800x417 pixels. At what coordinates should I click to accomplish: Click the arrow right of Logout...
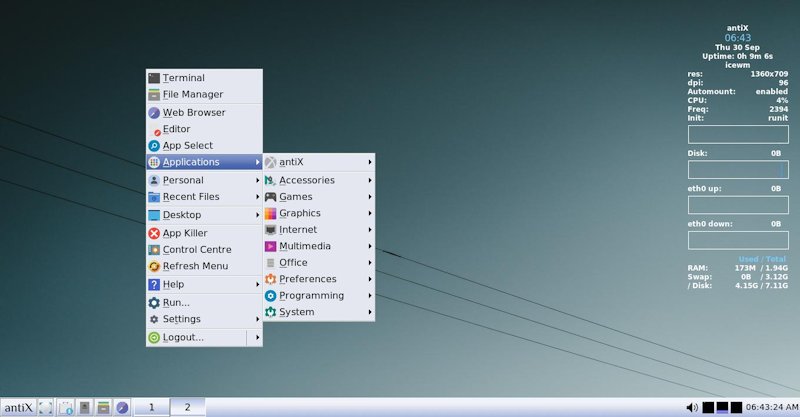point(257,337)
